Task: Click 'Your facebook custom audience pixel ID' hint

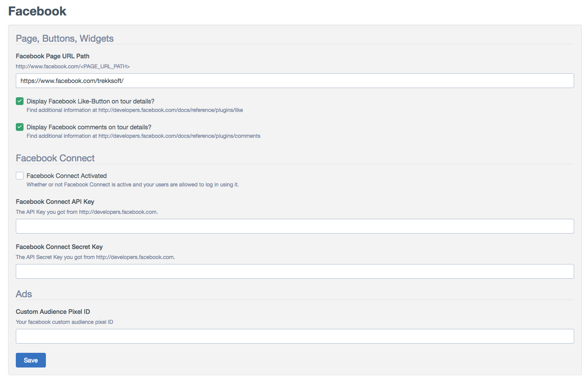Action: (x=64, y=322)
